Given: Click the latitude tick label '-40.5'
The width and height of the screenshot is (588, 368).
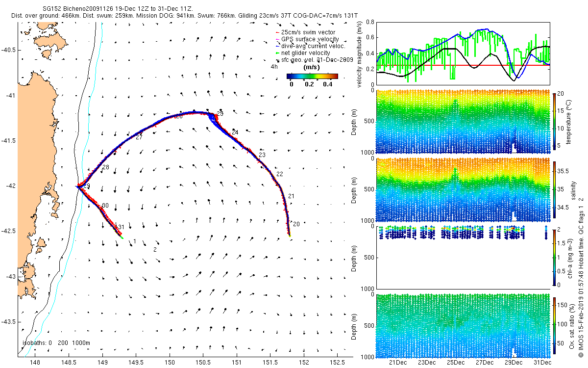Looking at the screenshot, I should click(8, 50).
